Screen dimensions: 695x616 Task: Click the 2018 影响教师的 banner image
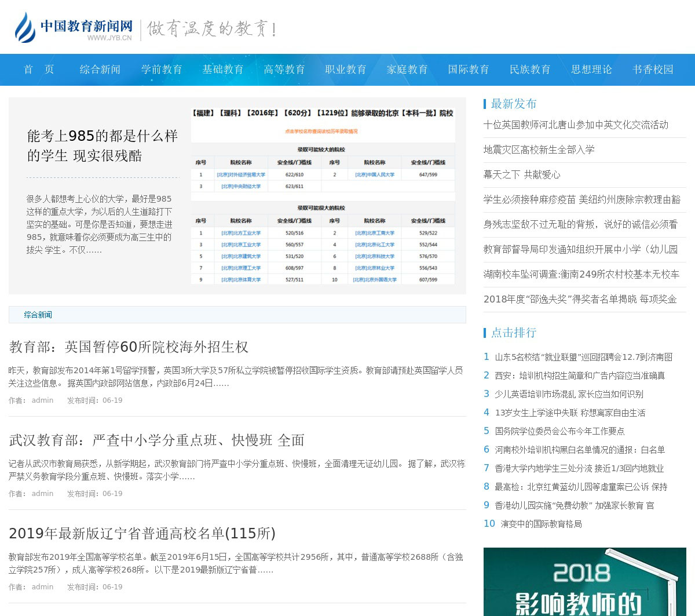584,582
